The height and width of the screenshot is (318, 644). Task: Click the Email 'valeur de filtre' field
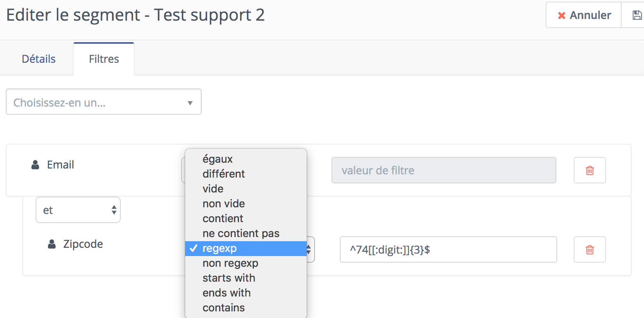tap(444, 170)
